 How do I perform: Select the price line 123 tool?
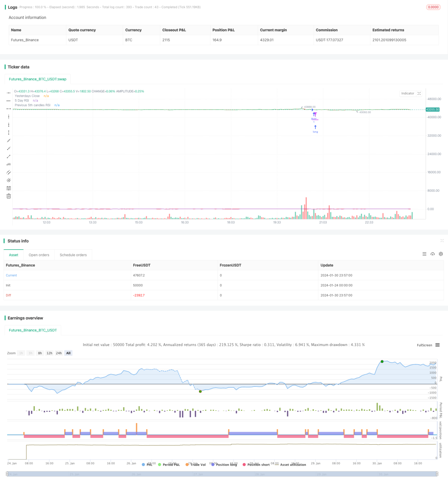coord(9,164)
